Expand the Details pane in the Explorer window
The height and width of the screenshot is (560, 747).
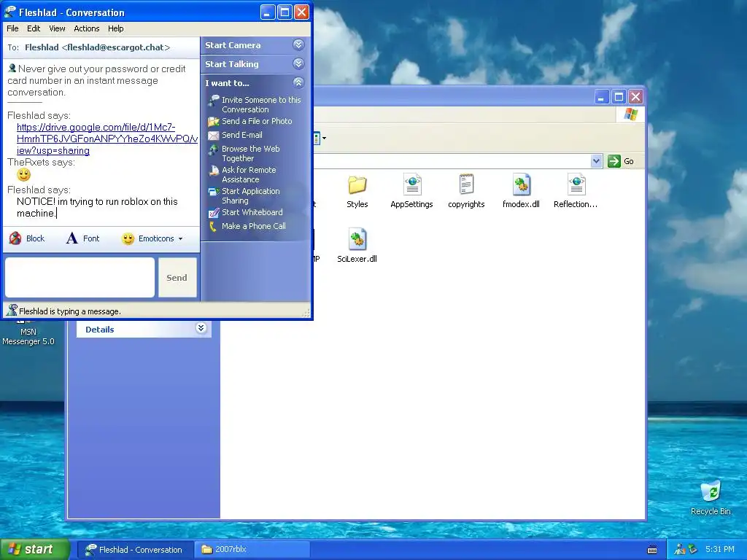(x=201, y=328)
